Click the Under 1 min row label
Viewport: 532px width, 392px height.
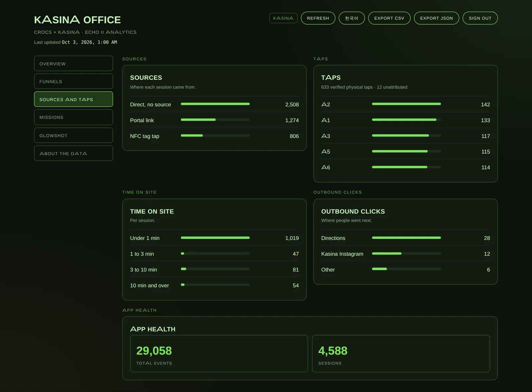click(x=145, y=238)
